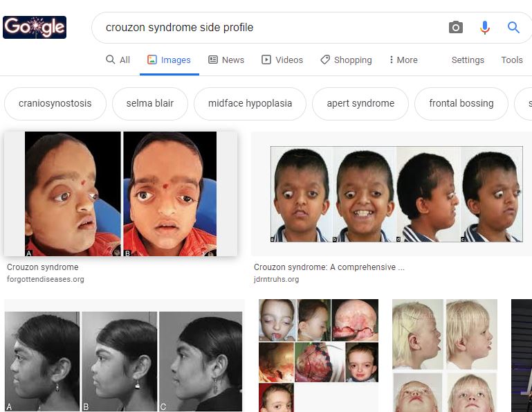Open the black-and-white side profile thumbnail
Screen dimensions: 532x412
click(x=124, y=361)
